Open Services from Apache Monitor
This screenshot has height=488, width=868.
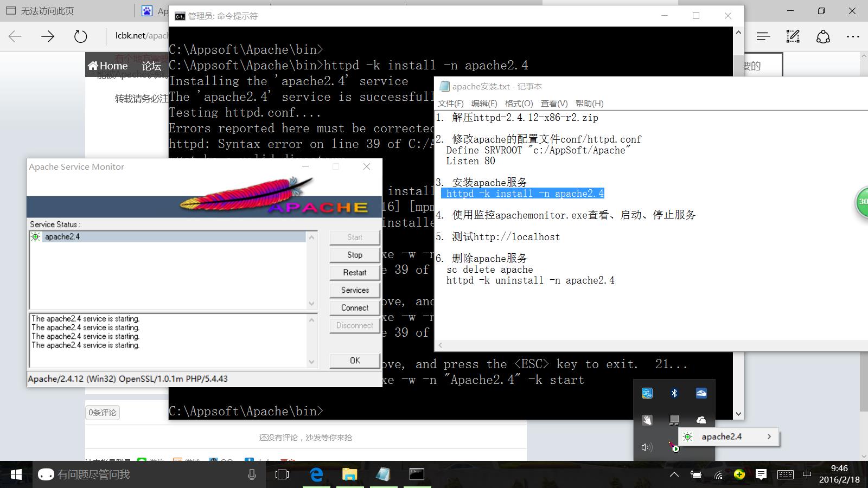tap(355, 290)
